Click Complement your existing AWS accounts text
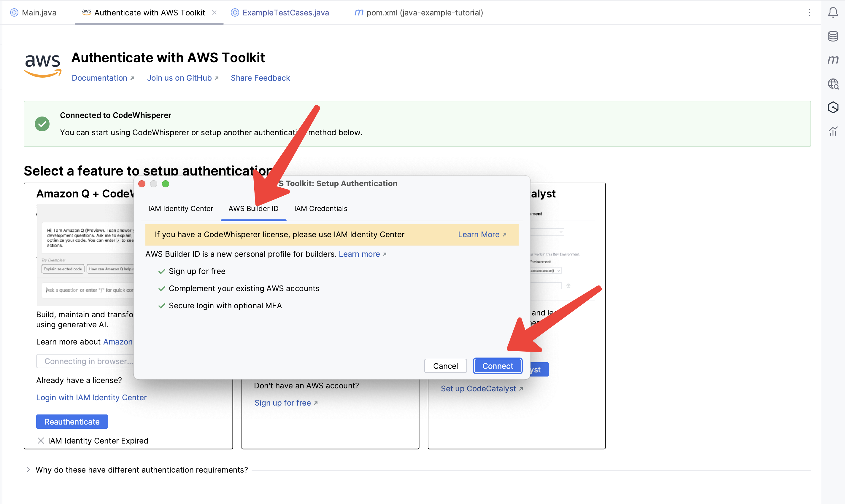 click(244, 289)
